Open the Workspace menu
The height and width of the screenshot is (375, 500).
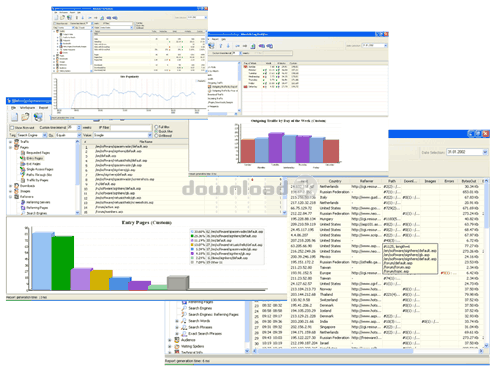(x=27, y=108)
